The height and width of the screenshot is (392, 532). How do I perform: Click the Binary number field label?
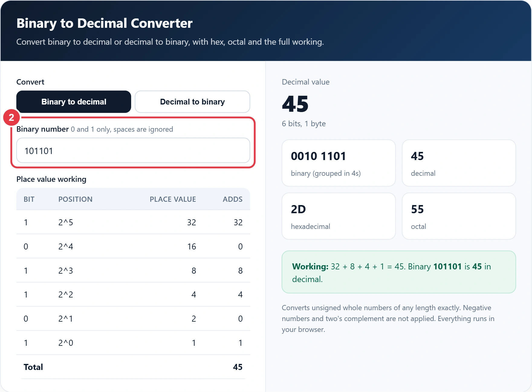click(43, 129)
